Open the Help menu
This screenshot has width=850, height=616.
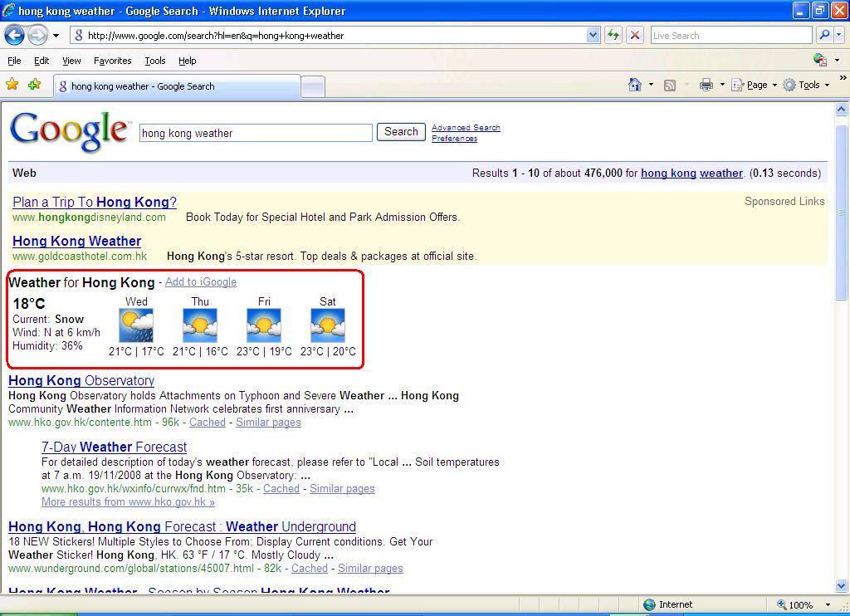187,61
